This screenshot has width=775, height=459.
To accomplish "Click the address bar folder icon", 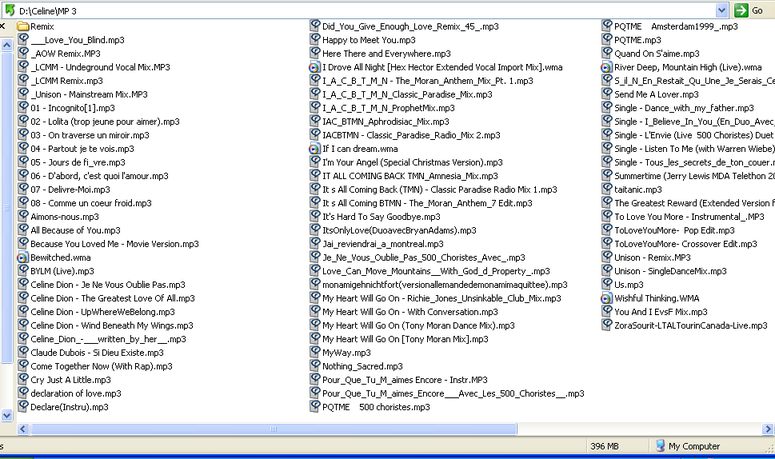I will click(10, 10).
